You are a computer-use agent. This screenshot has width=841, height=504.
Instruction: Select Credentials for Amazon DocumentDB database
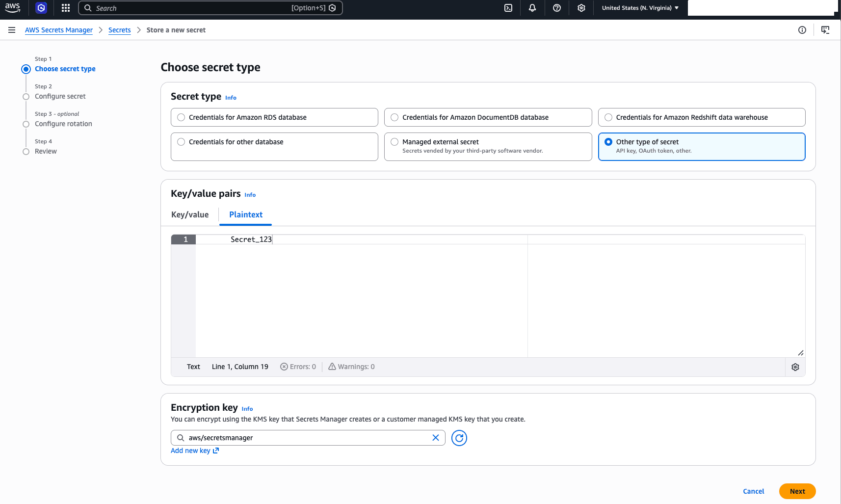(488, 117)
